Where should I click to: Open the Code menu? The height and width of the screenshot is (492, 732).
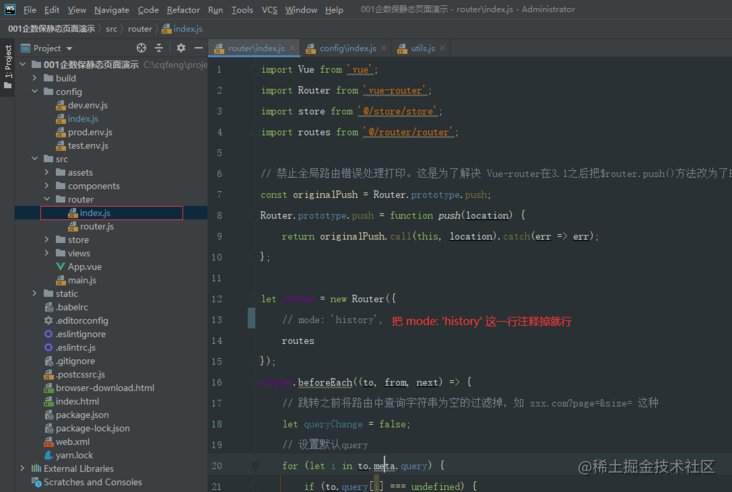click(148, 10)
